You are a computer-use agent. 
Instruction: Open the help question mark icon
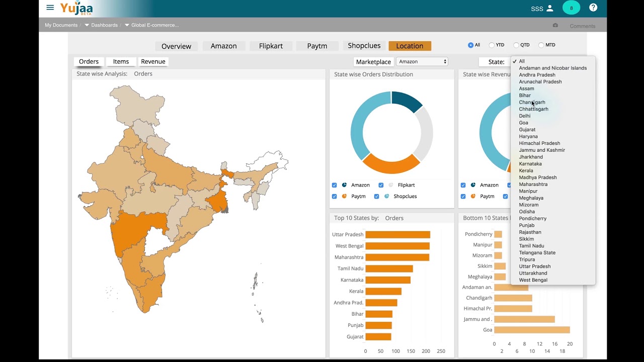point(593,8)
